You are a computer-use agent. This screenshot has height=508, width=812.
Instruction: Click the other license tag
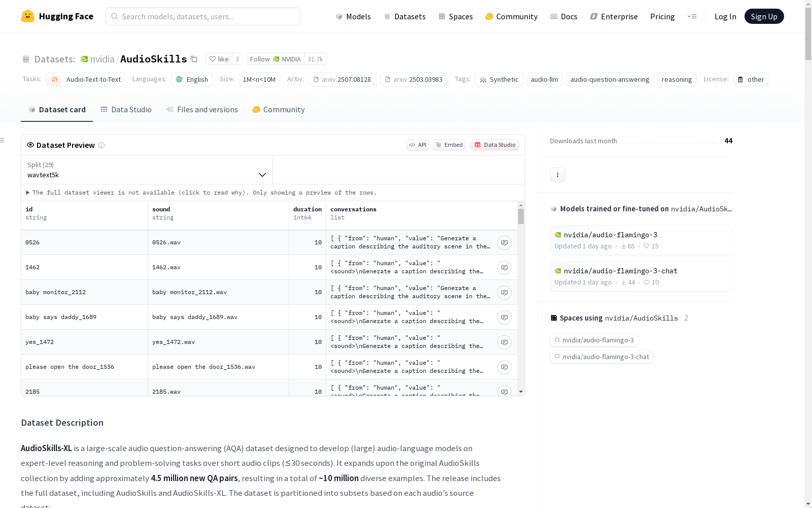(751, 79)
